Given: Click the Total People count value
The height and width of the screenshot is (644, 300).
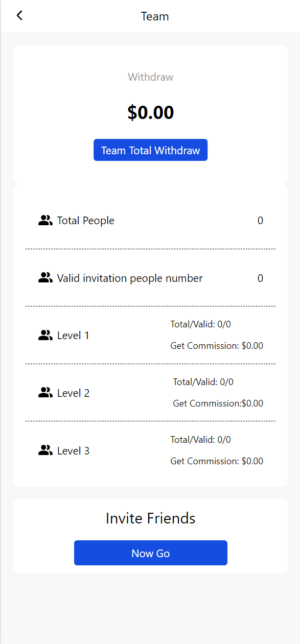Looking at the screenshot, I should tap(260, 221).
